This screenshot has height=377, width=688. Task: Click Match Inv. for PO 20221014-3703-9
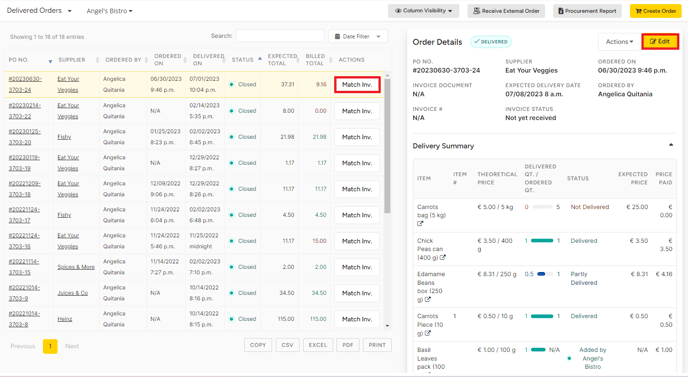tap(357, 293)
